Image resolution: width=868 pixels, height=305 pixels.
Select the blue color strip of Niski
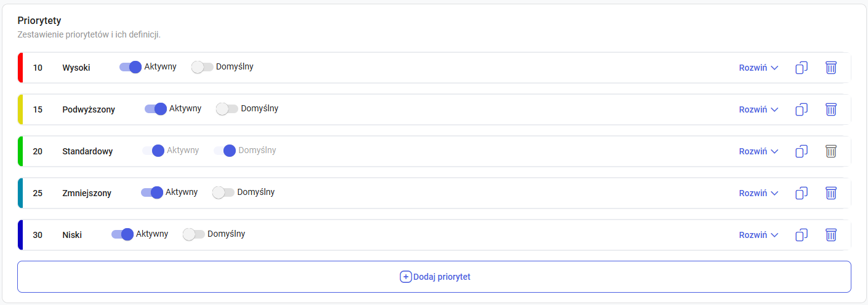click(x=20, y=235)
